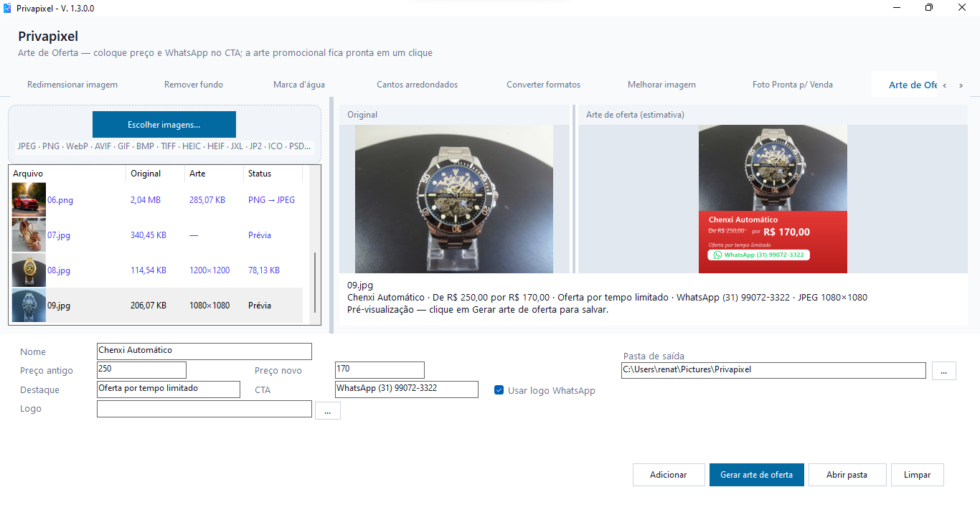Browse for the output folder (Pasta de saída)
980x515 pixels.
(944, 371)
